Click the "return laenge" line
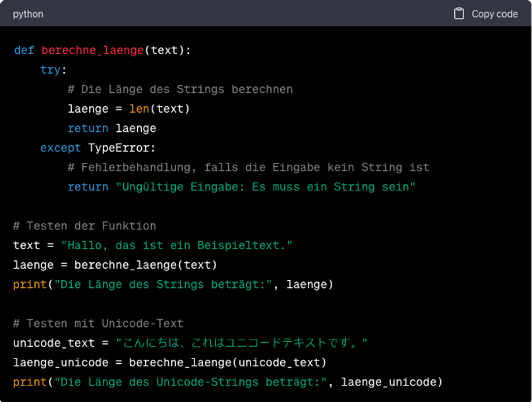The image size is (532, 402). pyautogui.click(x=111, y=128)
